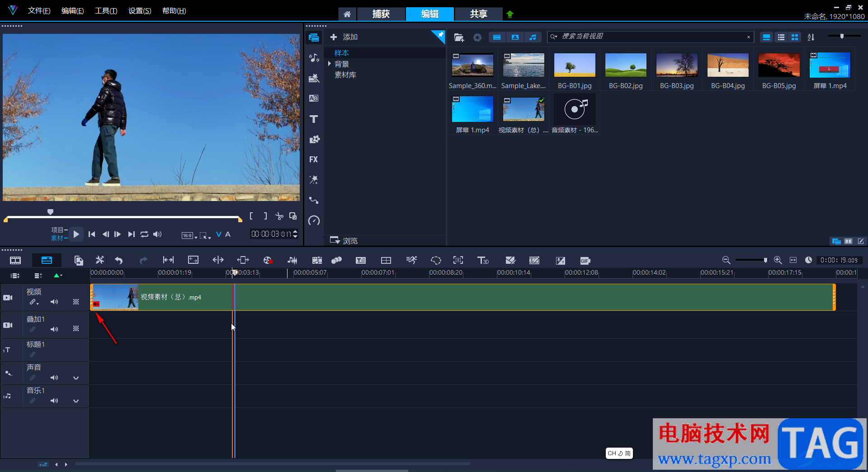This screenshot has width=868, height=472.
Task: Click the thumbnail size slider handle in library
Action: click(x=842, y=36)
